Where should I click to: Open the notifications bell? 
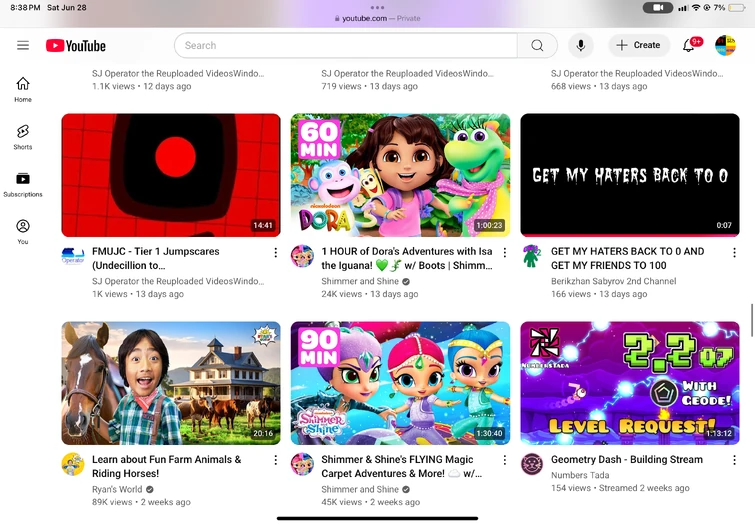click(x=690, y=45)
